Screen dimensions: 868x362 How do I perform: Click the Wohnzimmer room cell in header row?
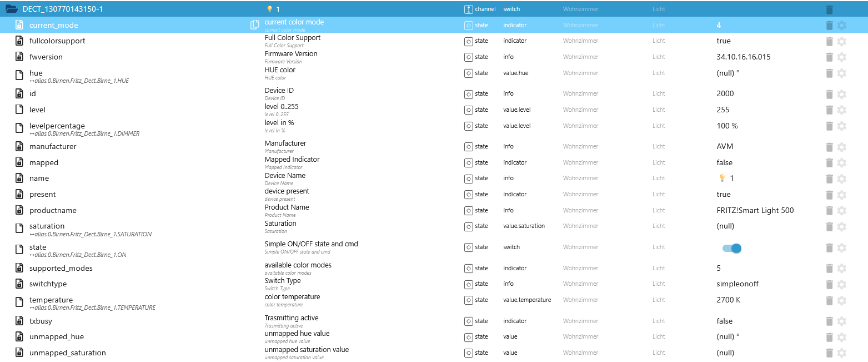(580, 9)
